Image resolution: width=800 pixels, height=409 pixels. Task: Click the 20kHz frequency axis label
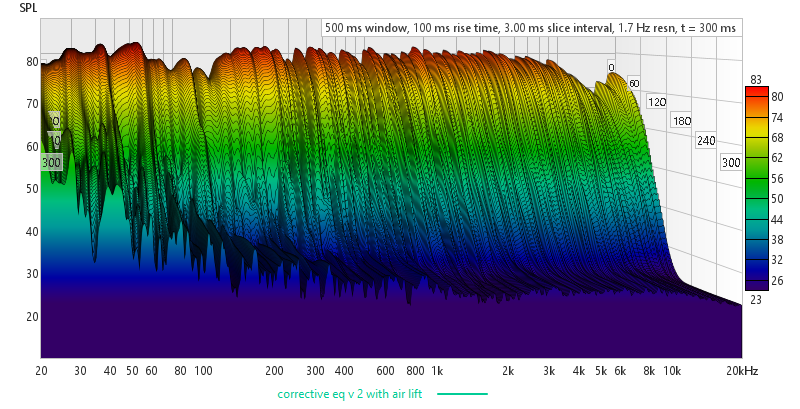pyautogui.click(x=741, y=370)
